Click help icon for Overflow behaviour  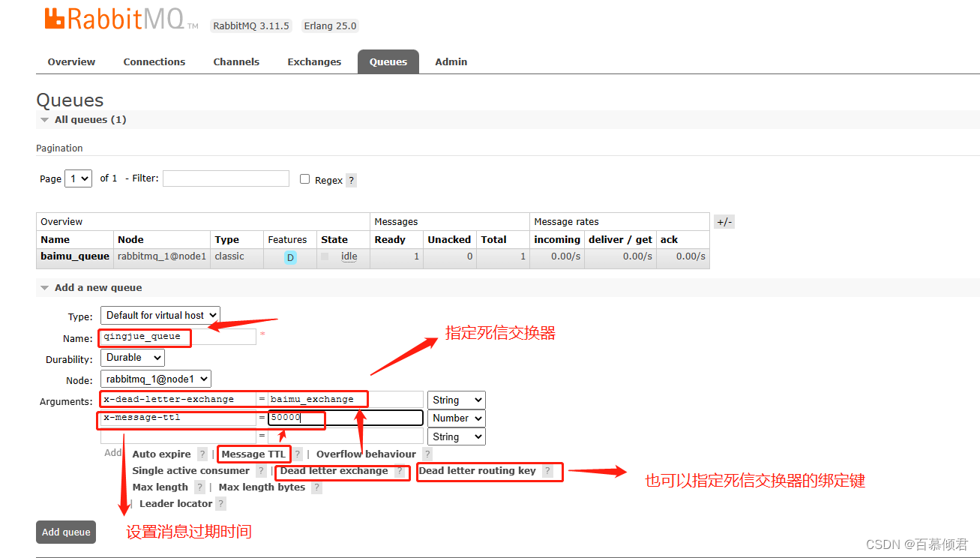tap(427, 454)
